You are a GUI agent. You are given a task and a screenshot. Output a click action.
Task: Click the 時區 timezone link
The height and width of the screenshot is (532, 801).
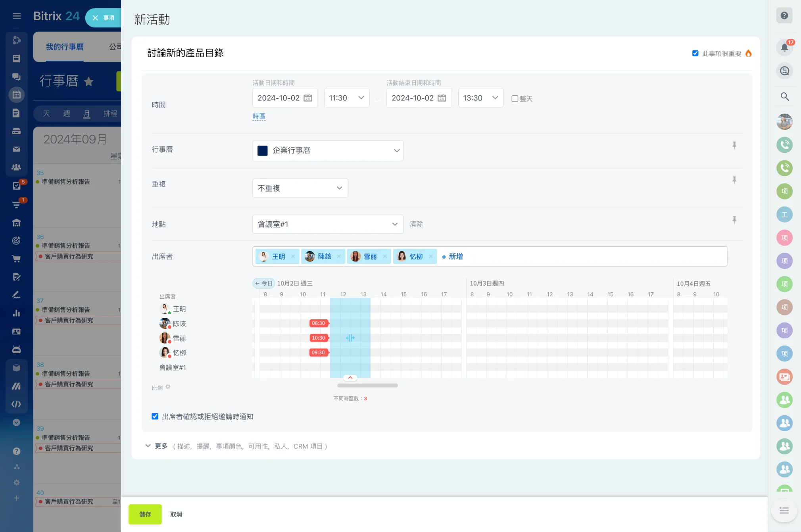pos(259,116)
